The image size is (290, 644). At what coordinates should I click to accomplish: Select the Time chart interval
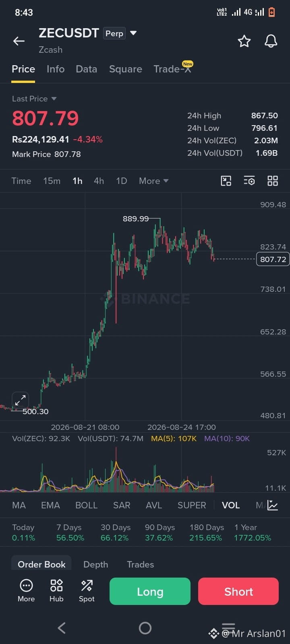[x=21, y=181]
